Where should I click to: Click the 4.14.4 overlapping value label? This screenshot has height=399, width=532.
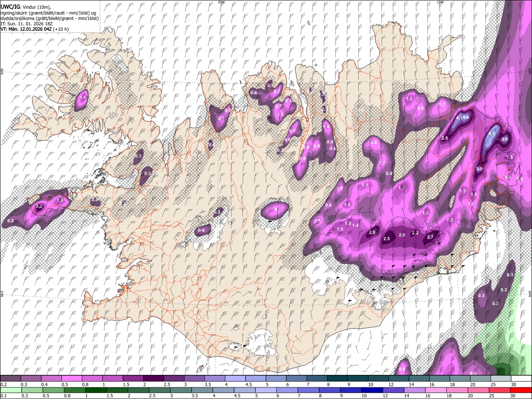tap(463, 118)
